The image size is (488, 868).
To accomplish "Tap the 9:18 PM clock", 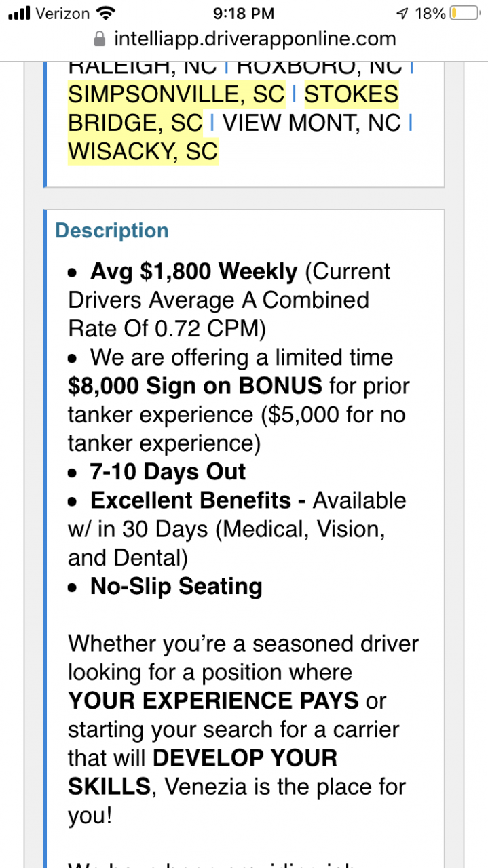I will 244,14.
